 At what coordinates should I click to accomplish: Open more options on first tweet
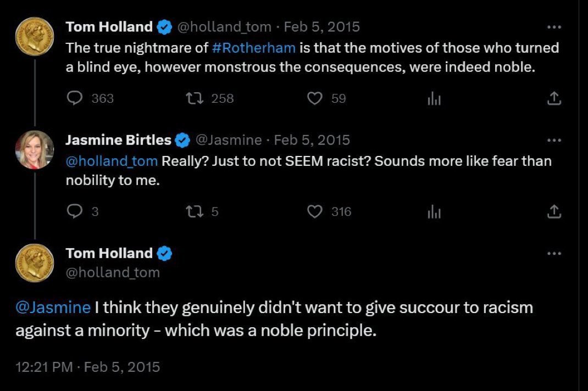click(554, 27)
